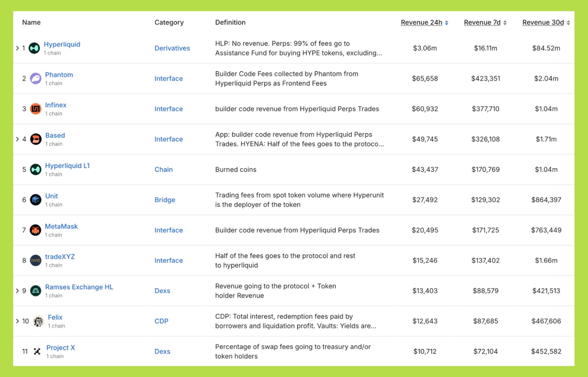Click the Project X pixel icon

tap(37, 351)
